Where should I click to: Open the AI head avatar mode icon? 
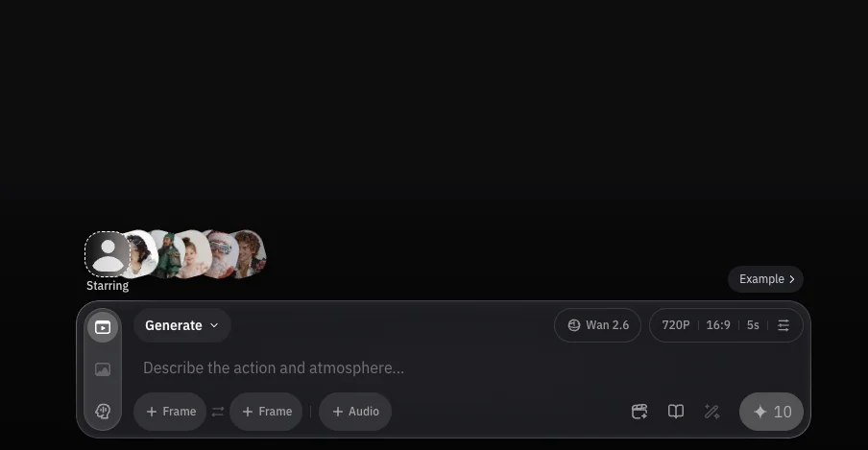tap(103, 412)
